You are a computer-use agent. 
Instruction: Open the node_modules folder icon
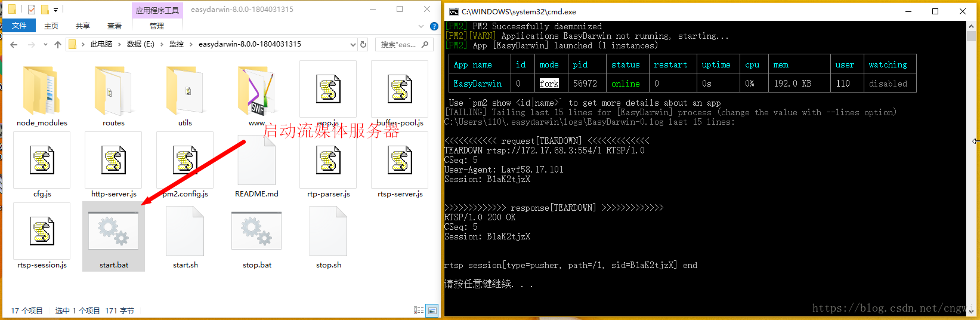point(42,90)
